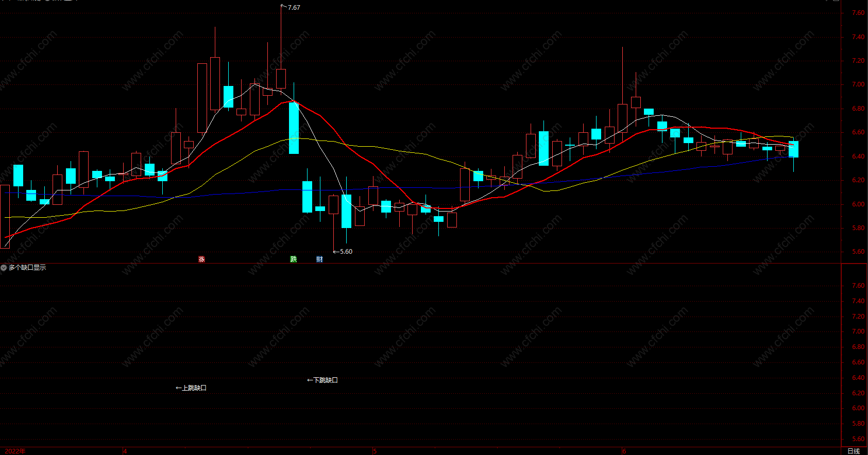The image size is (868, 455).
Task: Click the 6.20 price on main chart axis
Action: tap(858, 180)
